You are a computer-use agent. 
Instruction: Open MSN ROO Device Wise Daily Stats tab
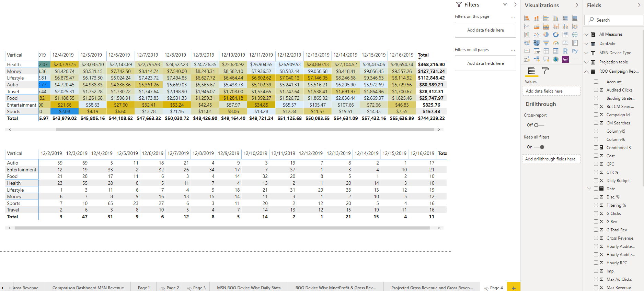tap(249, 288)
